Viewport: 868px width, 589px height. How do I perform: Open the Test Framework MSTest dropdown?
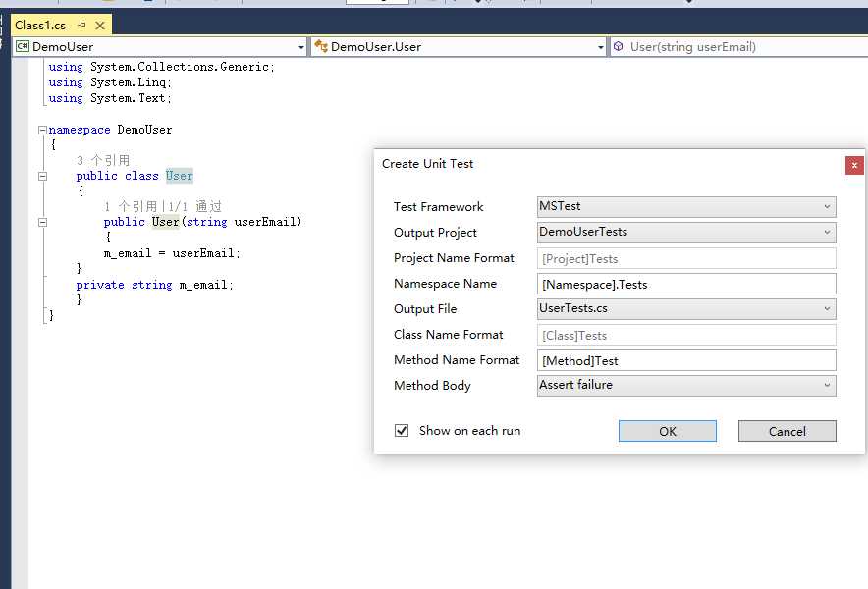pos(686,207)
